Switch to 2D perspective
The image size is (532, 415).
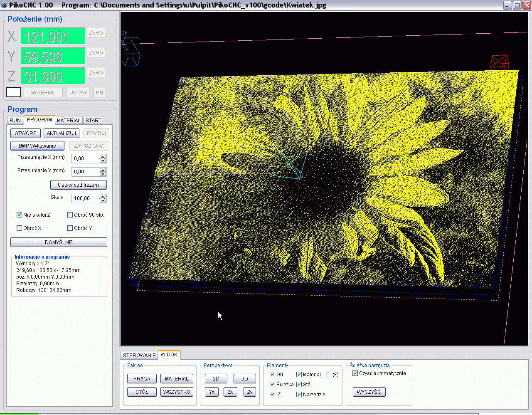[x=216, y=379]
